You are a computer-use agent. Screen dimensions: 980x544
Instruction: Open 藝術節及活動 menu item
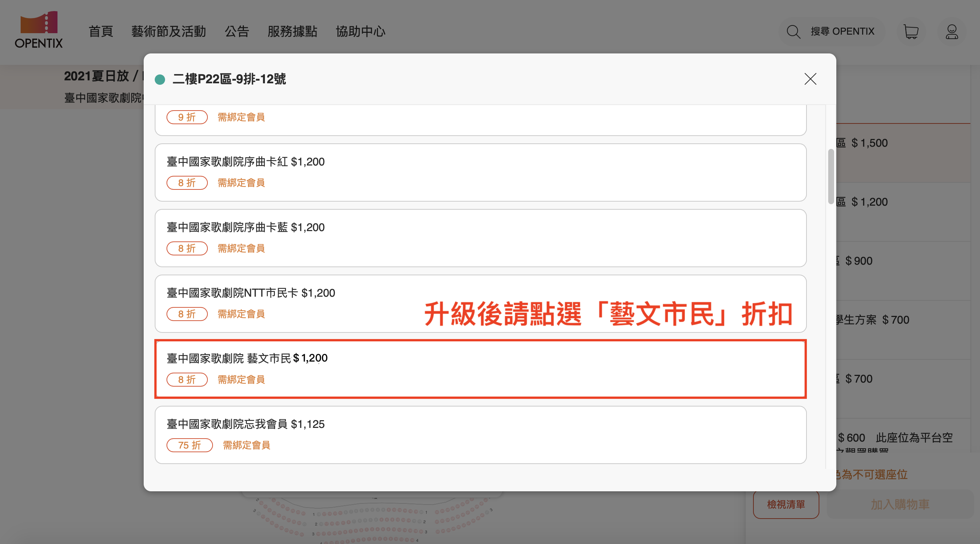pos(168,31)
